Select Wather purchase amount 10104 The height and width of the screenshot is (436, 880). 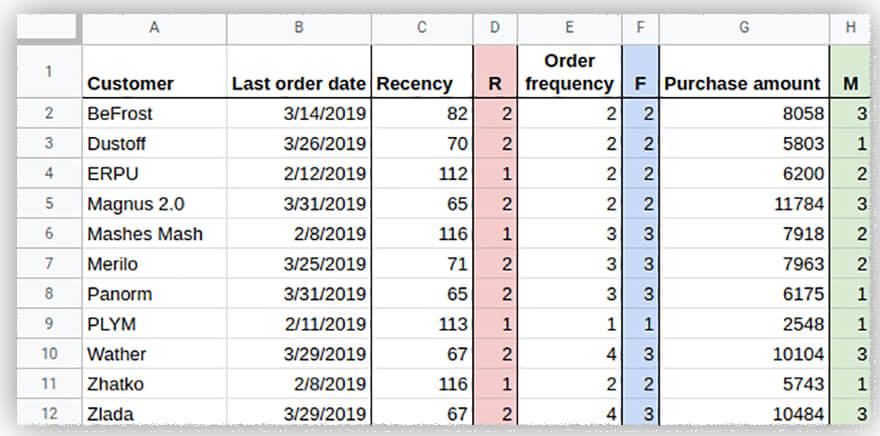click(x=744, y=354)
